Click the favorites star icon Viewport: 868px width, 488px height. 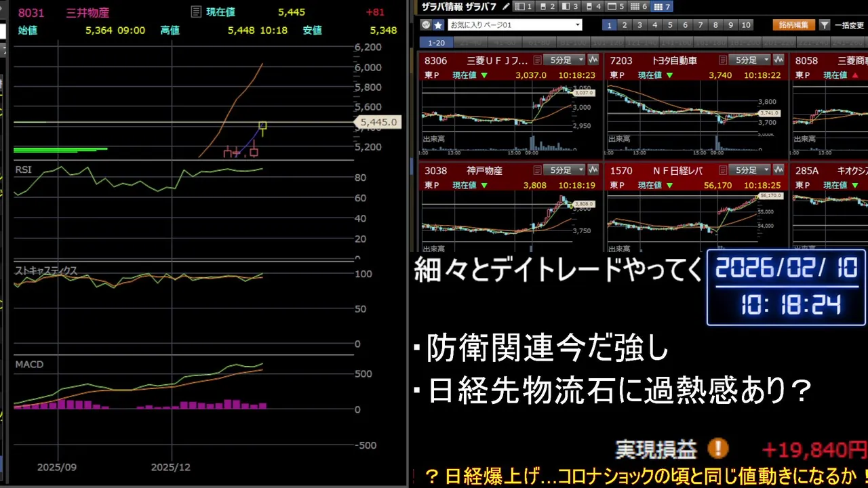(438, 25)
